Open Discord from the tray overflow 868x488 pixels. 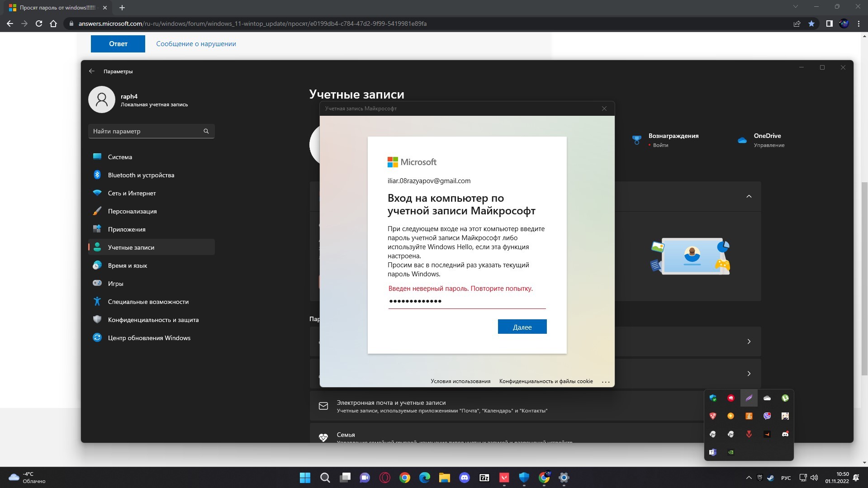tap(785, 434)
